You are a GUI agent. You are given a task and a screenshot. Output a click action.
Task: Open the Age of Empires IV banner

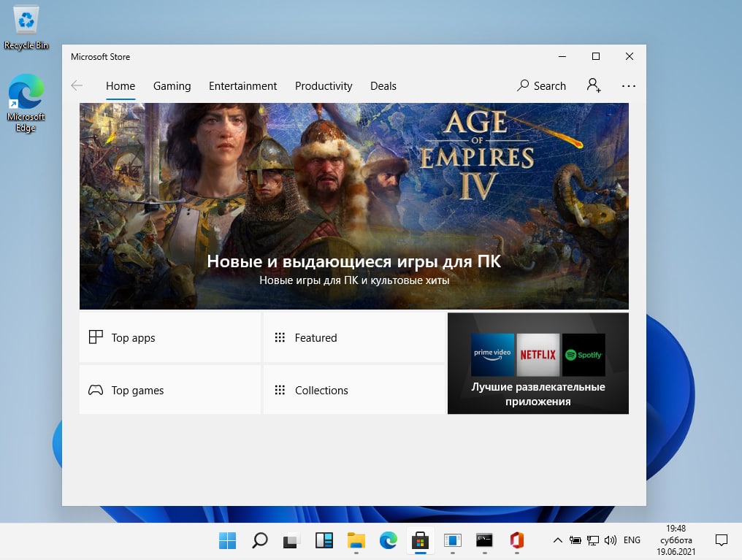354,206
